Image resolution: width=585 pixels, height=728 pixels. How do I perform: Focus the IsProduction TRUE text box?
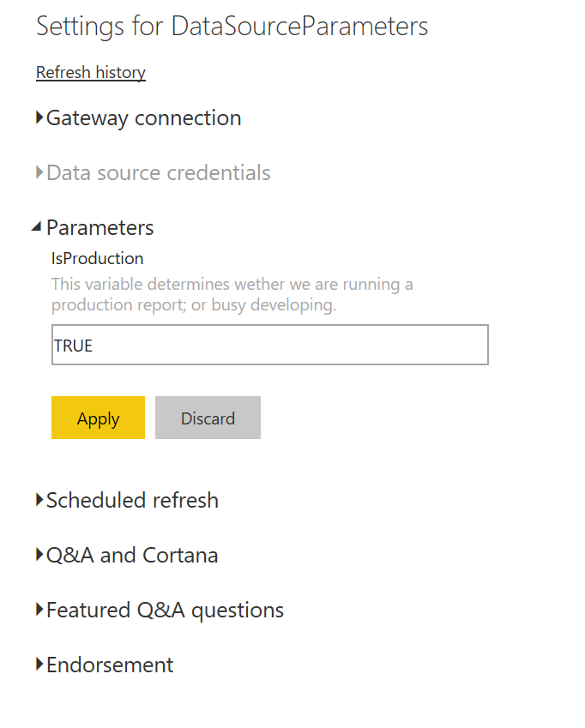point(269,345)
